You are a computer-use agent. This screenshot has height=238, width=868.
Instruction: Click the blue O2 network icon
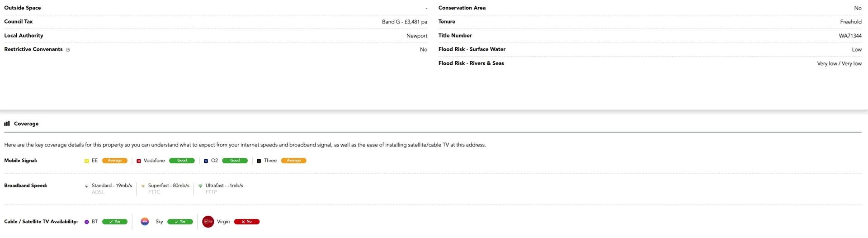(x=206, y=161)
